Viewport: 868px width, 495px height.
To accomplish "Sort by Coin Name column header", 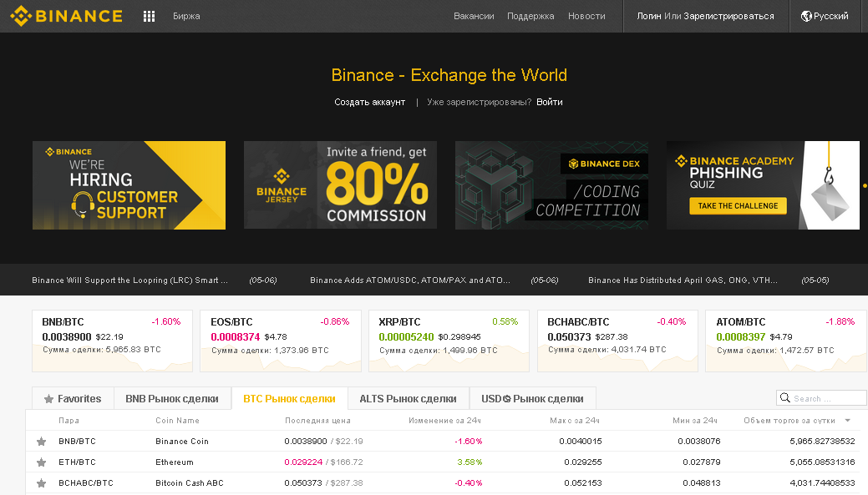I will pyautogui.click(x=177, y=421).
